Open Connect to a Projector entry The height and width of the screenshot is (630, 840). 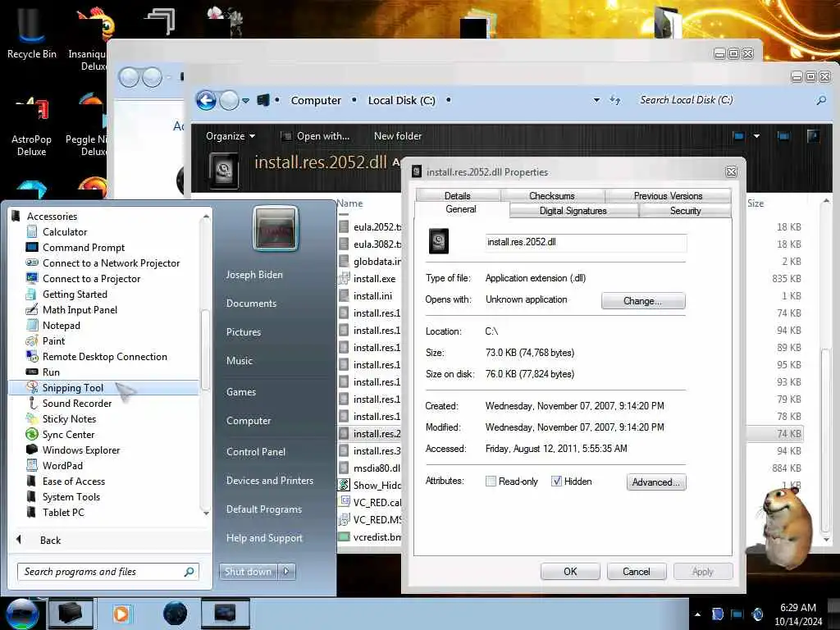91,279
